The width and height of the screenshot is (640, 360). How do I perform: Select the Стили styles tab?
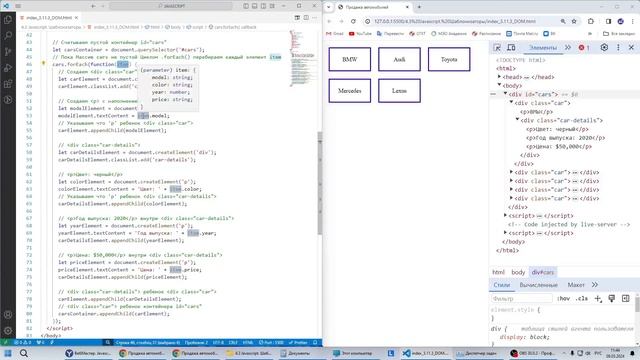(502, 285)
